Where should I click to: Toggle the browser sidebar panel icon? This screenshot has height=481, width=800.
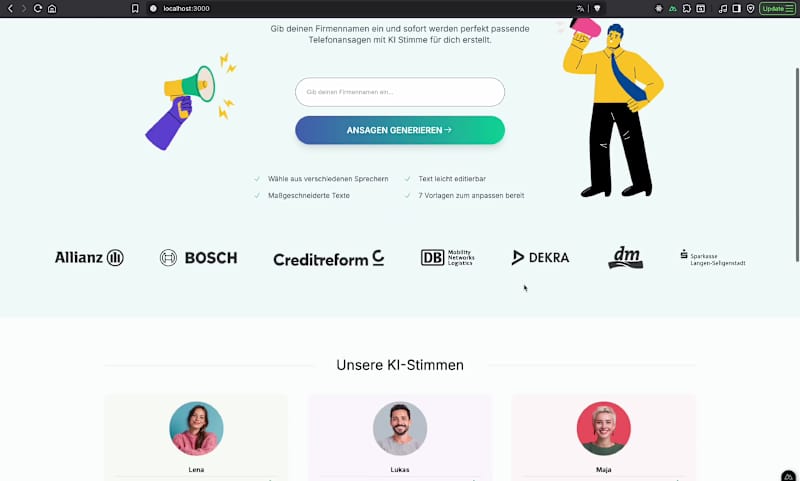coord(736,9)
